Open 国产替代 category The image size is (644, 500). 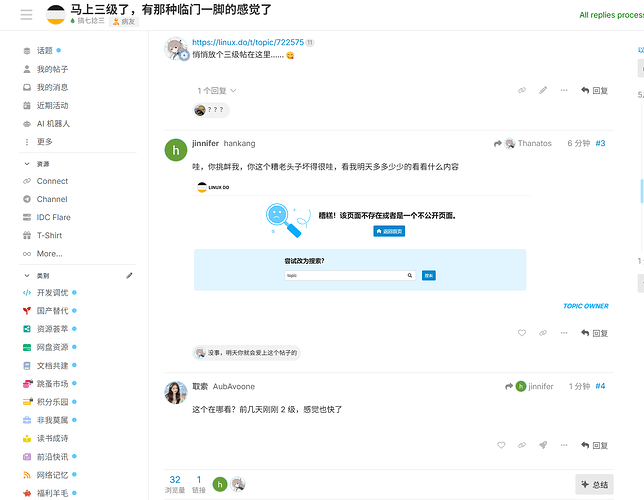pyautogui.click(x=52, y=311)
